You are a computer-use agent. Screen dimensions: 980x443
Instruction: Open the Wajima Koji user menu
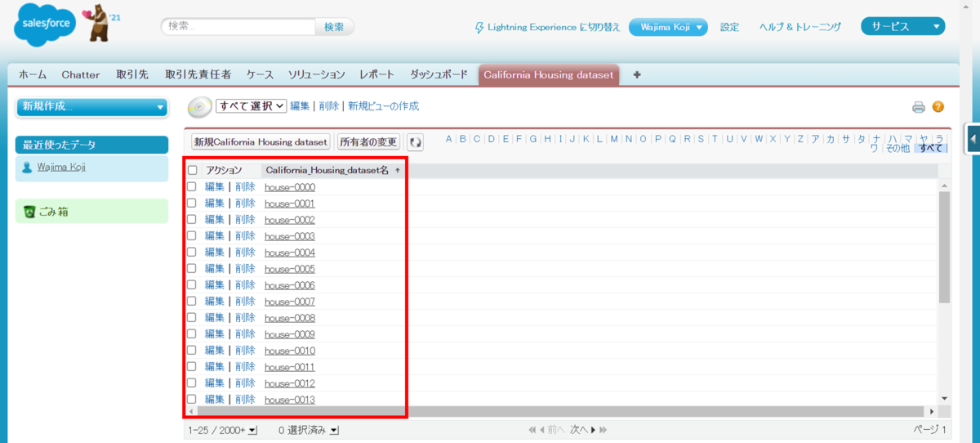(x=668, y=27)
